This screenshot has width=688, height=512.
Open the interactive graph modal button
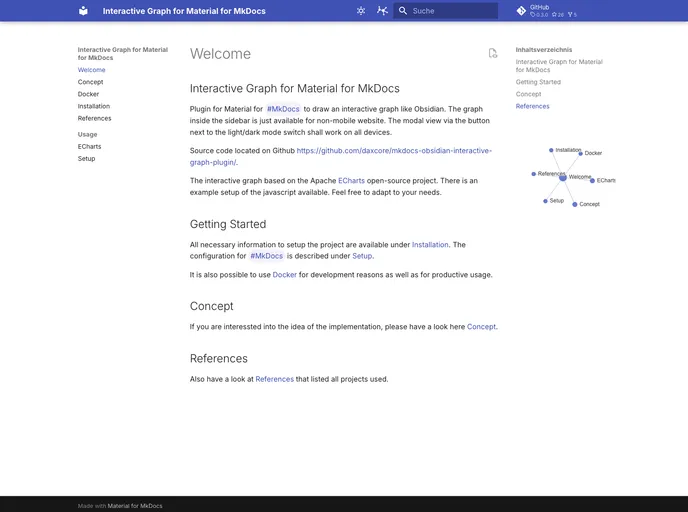(382, 11)
